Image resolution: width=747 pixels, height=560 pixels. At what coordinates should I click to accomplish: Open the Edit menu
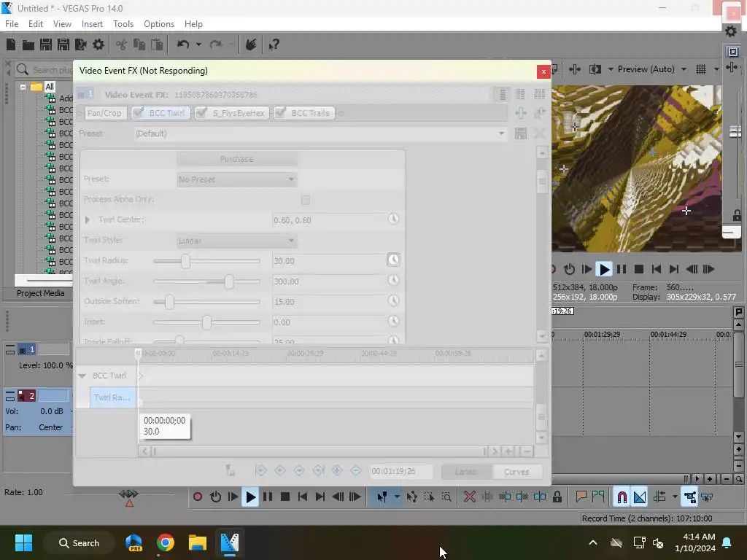(x=35, y=24)
